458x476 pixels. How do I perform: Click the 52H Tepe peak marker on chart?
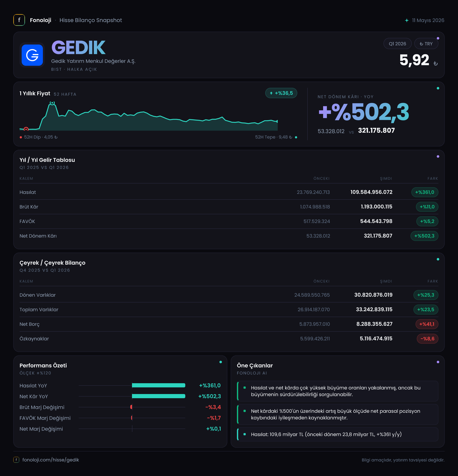point(52,103)
